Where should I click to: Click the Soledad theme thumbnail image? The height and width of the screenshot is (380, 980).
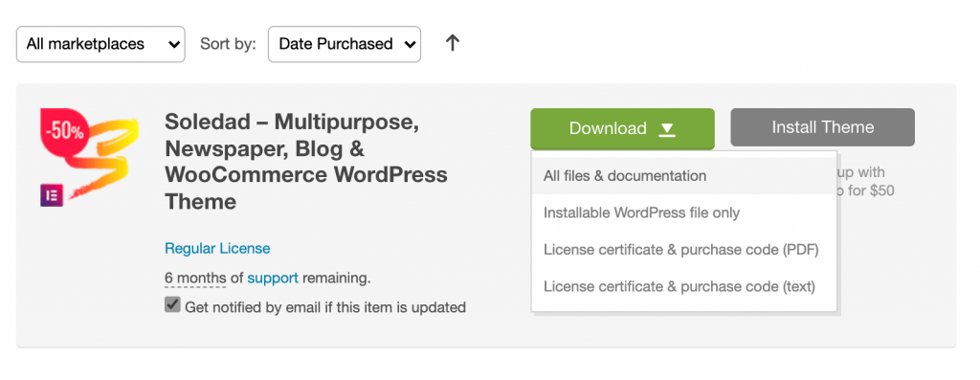pyautogui.click(x=89, y=158)
